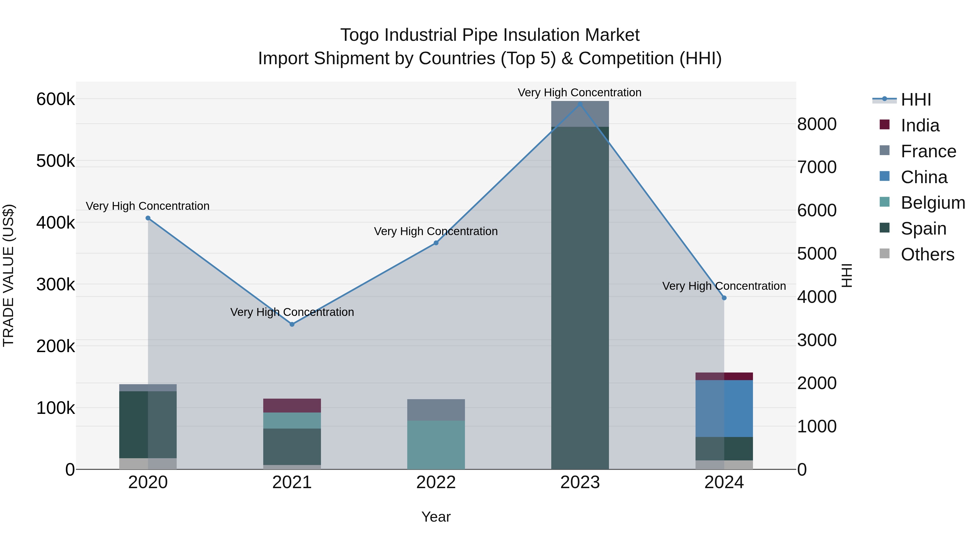Screen dimensions: 980x551
Task: Click the Spain segment of the 2021 bar
Action: pos(292,447)
